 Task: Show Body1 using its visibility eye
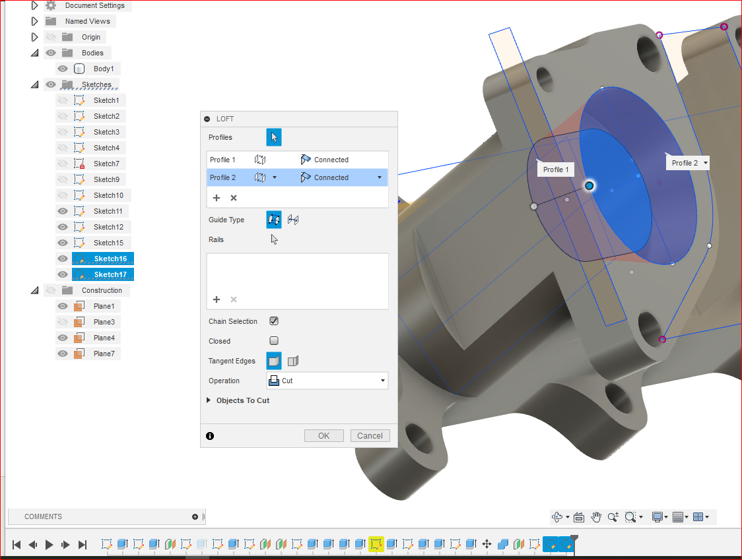click(62, 69)
